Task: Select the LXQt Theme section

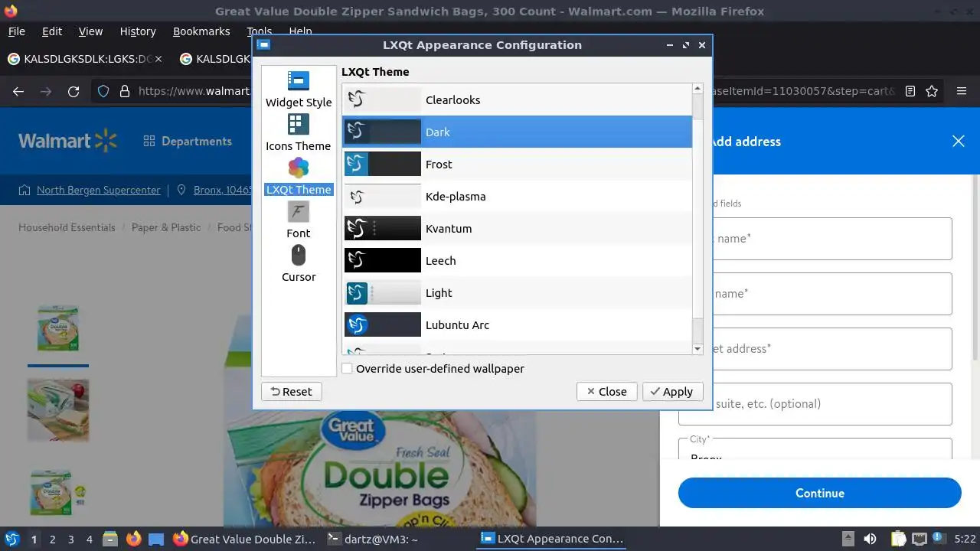Action: 299,177
